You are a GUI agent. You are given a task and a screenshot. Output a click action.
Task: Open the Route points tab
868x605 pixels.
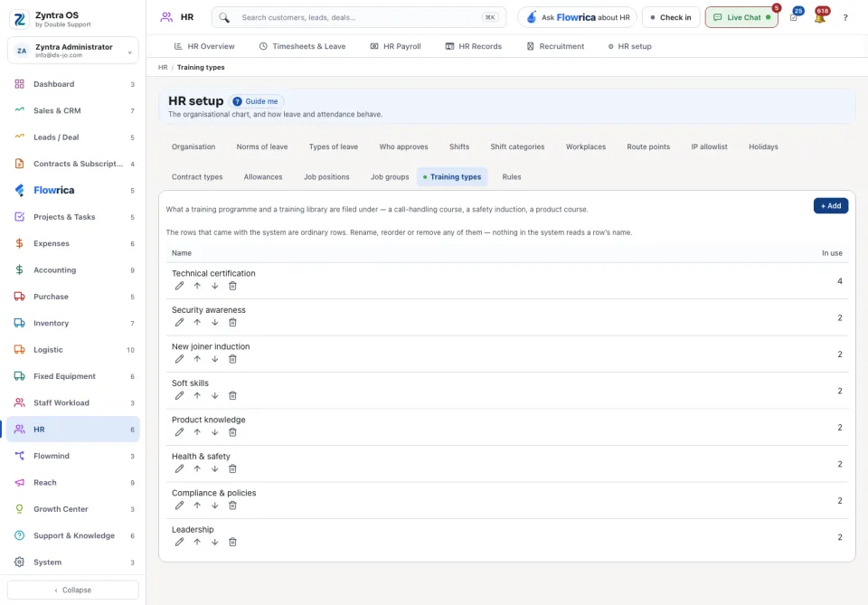click(x=648, y=147)
